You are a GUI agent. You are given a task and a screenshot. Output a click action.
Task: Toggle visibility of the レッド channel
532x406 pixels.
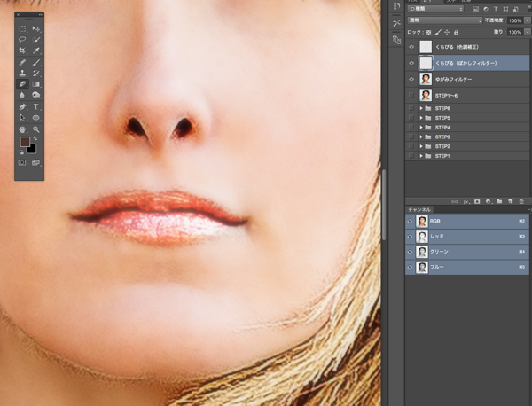(x=410, y=237)
